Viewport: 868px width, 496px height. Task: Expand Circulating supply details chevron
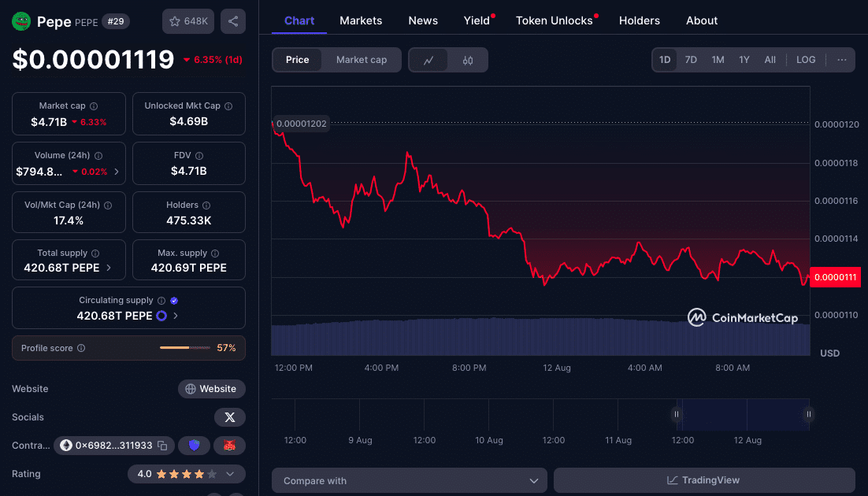(176, 316)
